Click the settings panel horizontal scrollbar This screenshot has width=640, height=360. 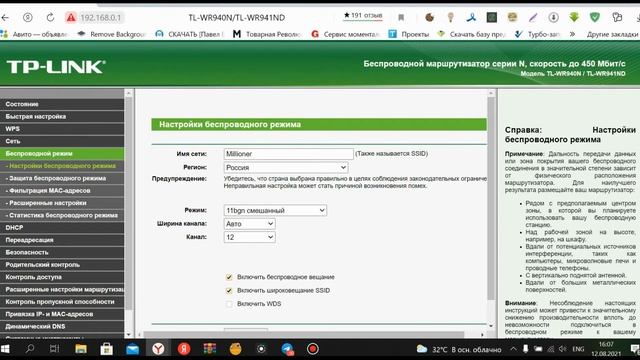point(304,335)
